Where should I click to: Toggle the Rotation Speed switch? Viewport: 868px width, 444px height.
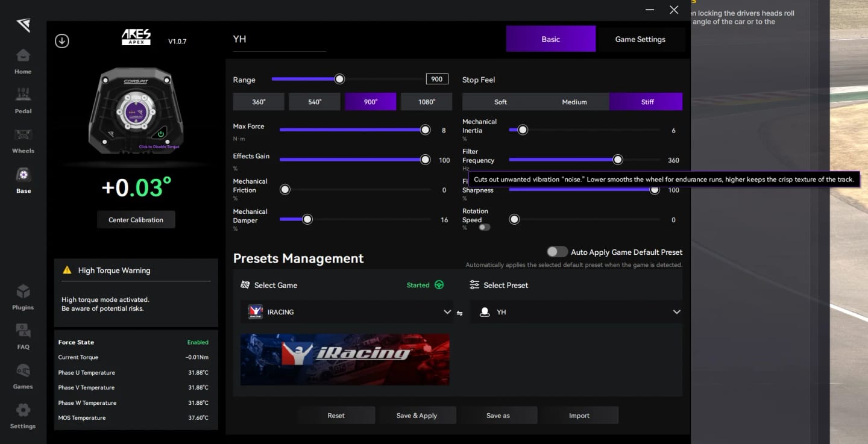[x=484, y=227]
